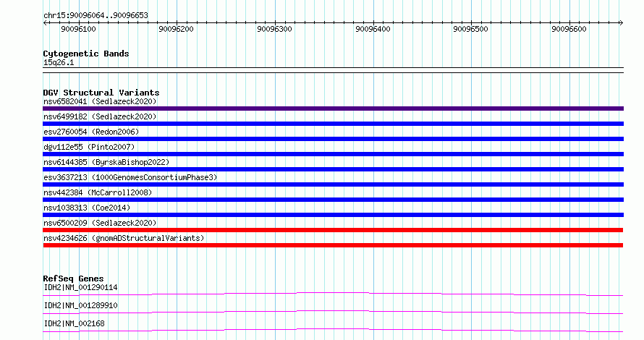This screenshot has width=644, height=340.
Task: Click the right arrow end of ruler
Action: click(621, 23)
